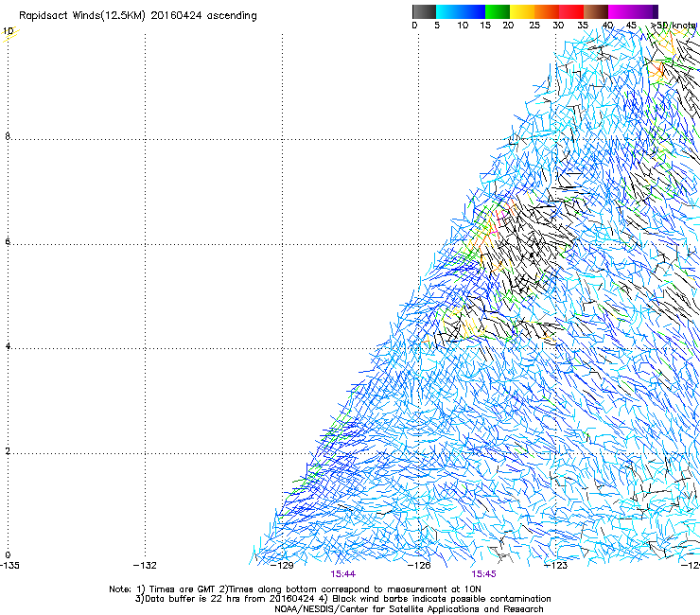
Task: Click the gray 0-5 knots color segment
Action: (424, 11)
